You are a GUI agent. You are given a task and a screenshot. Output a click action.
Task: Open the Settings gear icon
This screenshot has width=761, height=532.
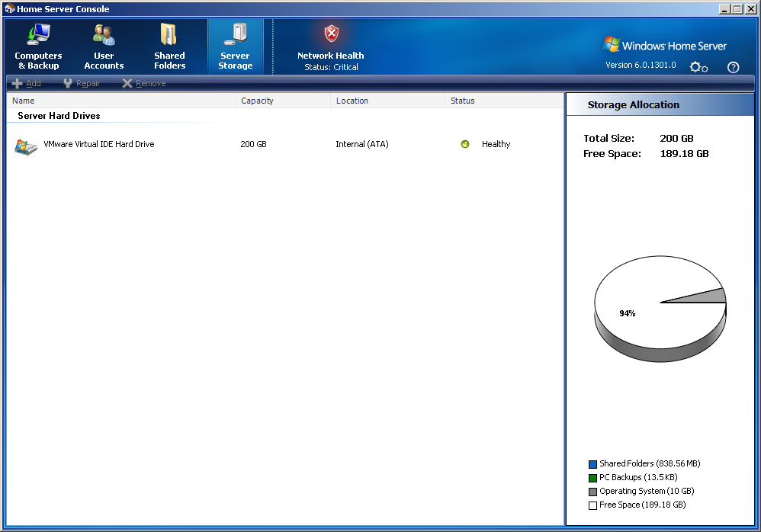[698, 67]
